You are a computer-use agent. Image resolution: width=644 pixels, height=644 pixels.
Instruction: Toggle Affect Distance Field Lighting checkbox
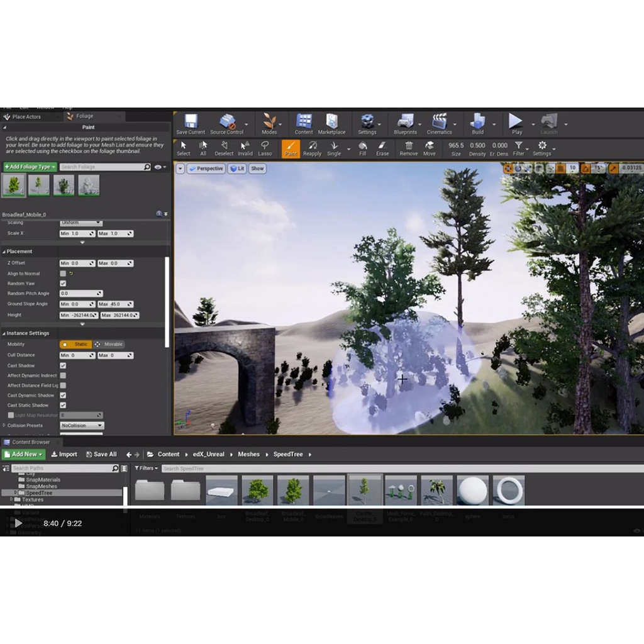[63, 386]
